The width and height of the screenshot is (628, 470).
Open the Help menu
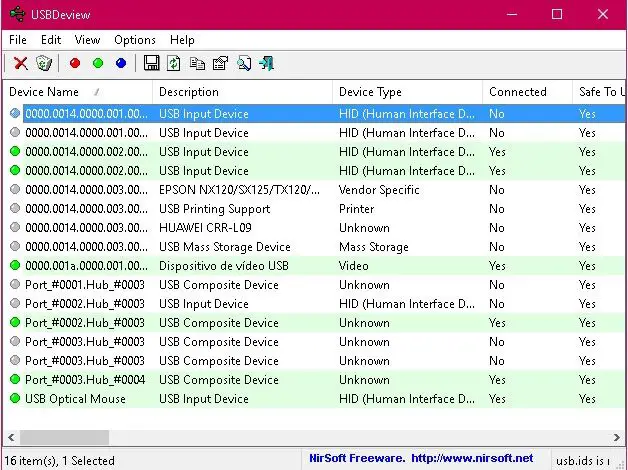coord(182,40)
